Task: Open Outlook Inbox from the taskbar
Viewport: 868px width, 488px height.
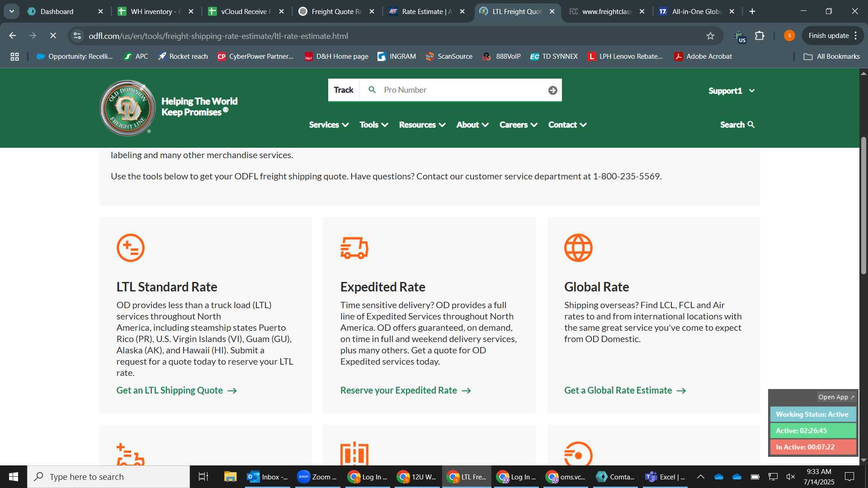Action: tap(268, 477)
